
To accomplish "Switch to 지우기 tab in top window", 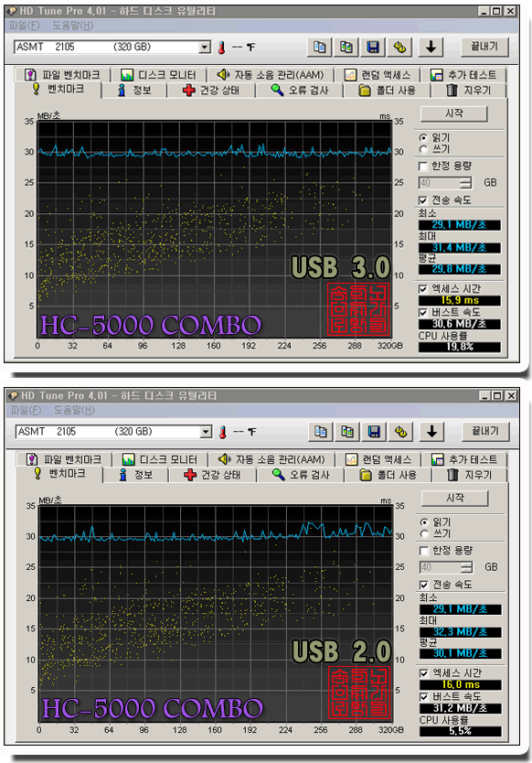I will click(x=469, y=90).
